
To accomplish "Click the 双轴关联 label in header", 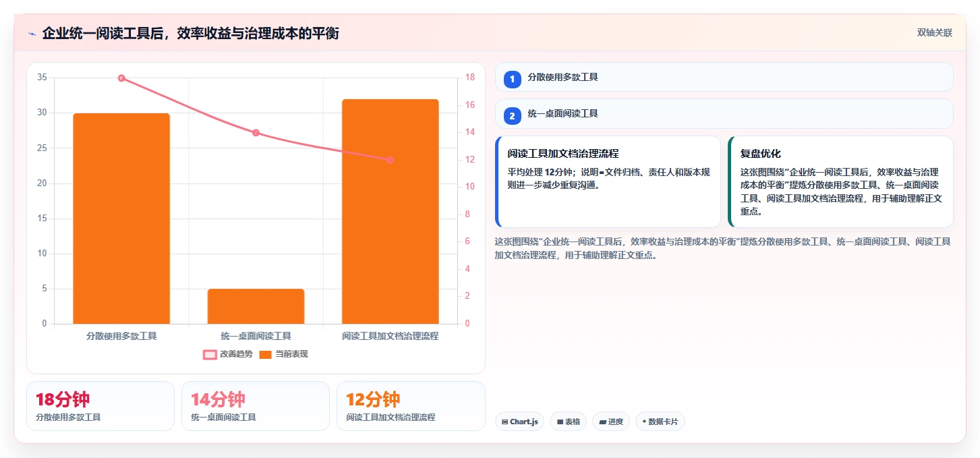I will [x=934, y=32].
